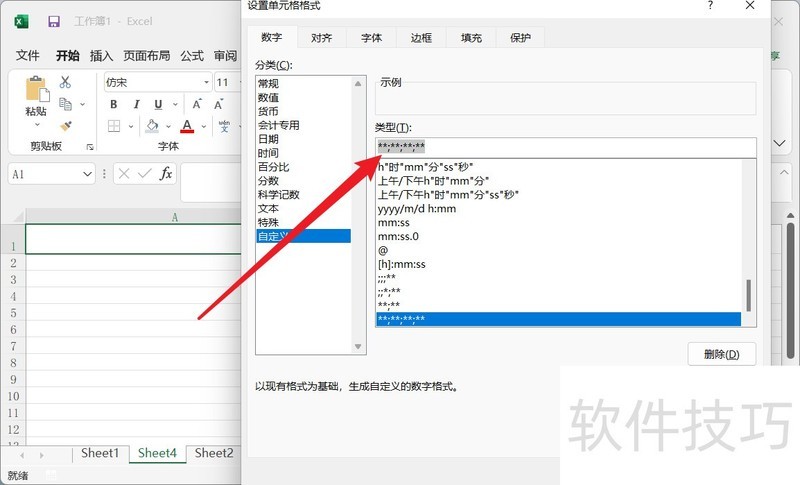Image resolution: width=800 pixels, height=485 pixels.
Task: Click the fx insert function icon
Action: 167,173
